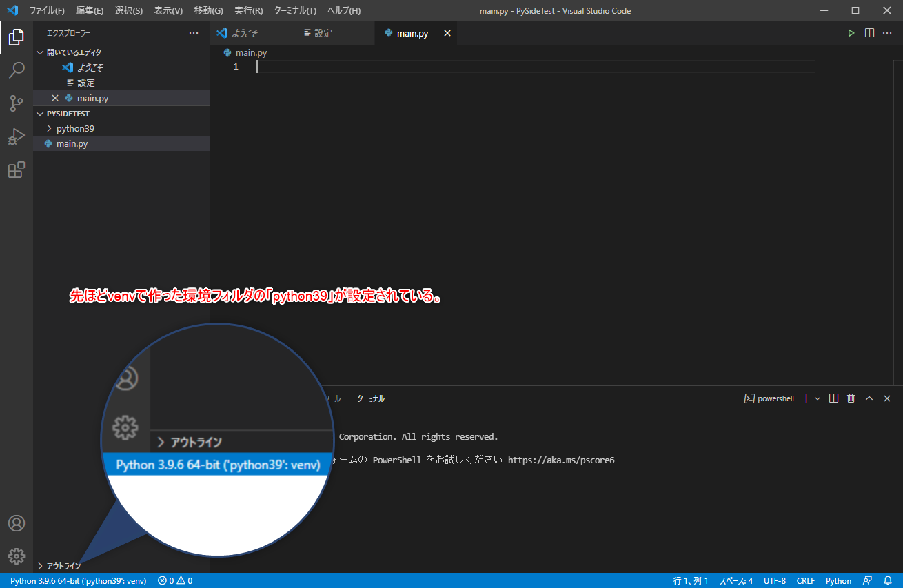Open notifications bell in status bar

tap(888, 580)
